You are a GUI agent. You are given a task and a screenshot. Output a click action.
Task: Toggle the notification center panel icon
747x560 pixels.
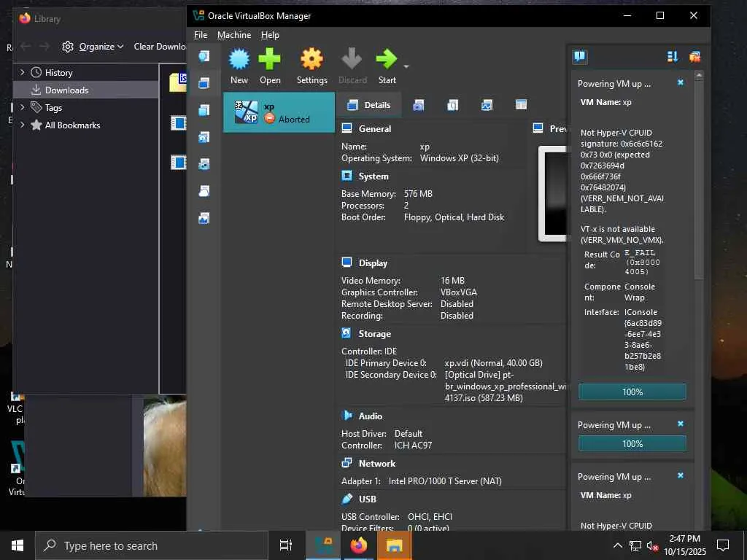pyautogui.click(x=579, y=57)
